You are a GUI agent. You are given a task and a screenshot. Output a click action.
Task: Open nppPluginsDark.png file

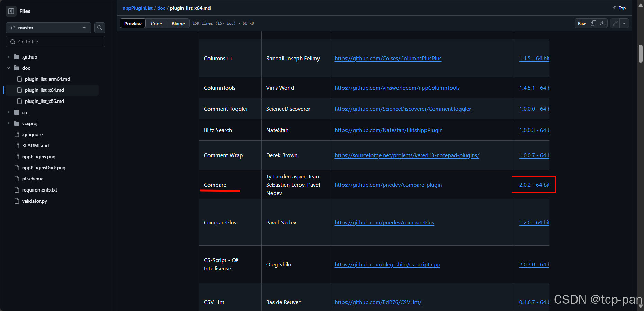tap(44, 168)
